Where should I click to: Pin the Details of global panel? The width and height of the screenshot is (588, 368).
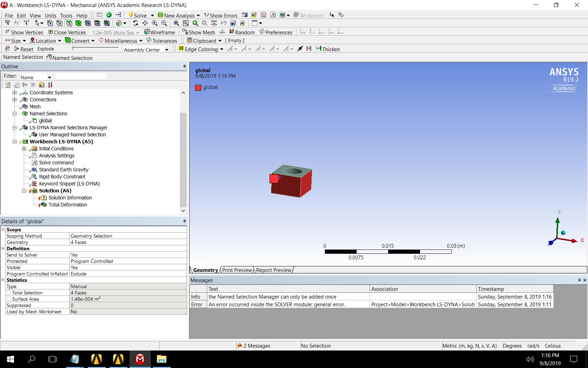coord(184,221)
